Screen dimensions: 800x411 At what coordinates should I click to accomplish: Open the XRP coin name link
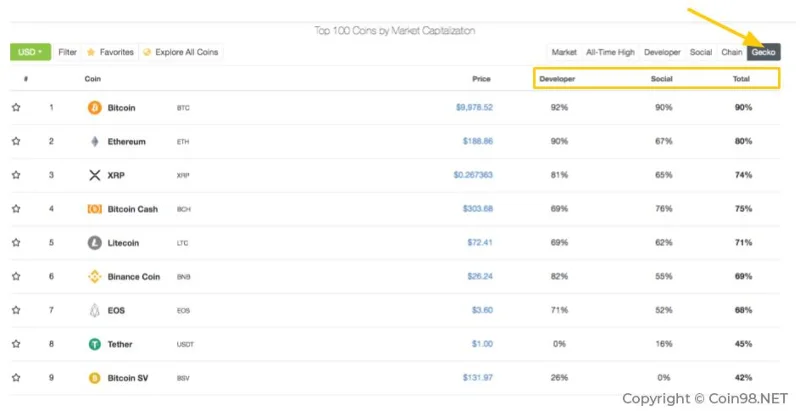(116, 175)
